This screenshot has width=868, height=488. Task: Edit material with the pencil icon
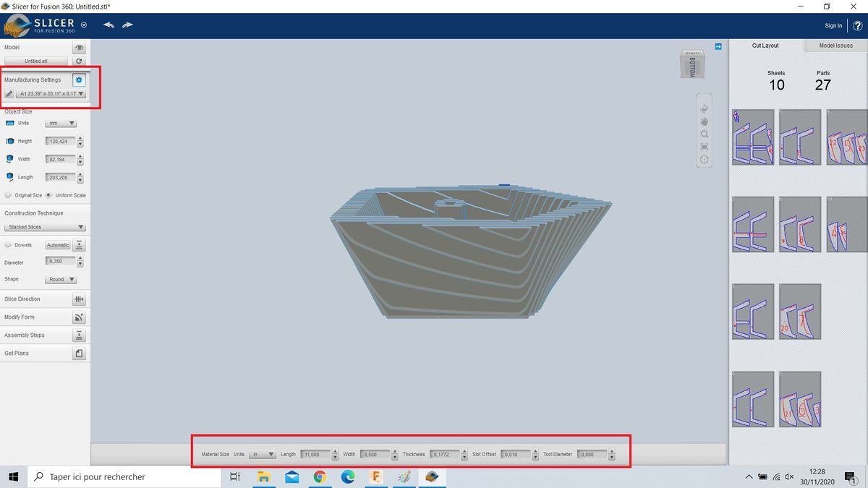click(9, 93)
